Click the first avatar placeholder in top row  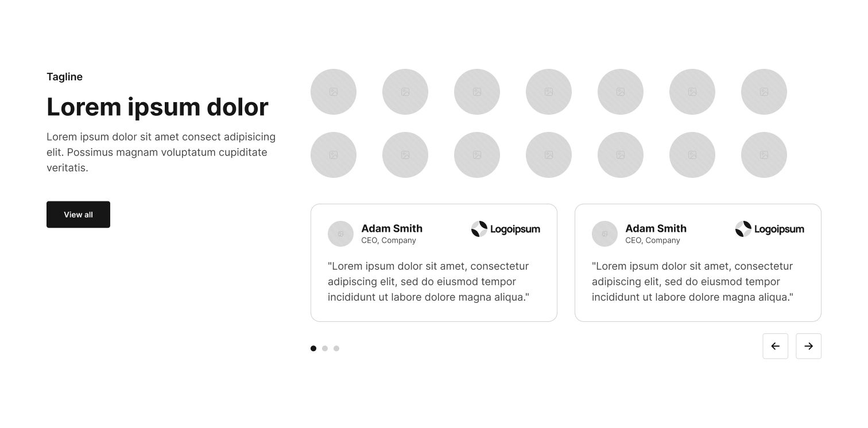pos(334,92)
